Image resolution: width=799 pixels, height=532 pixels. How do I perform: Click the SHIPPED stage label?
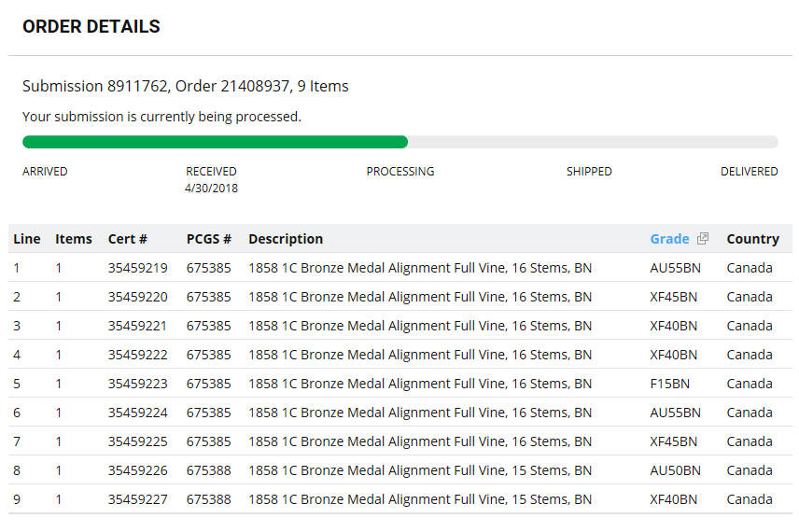(589, 172)
